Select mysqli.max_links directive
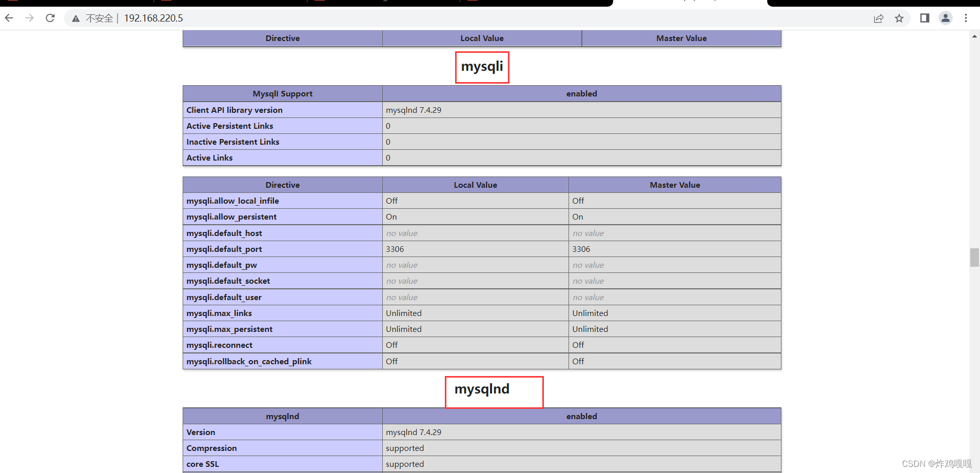 click(x=219, y=313)
